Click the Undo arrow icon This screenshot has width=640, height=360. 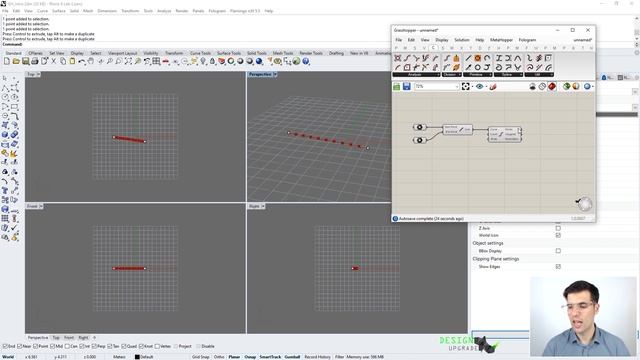(82, 61)
